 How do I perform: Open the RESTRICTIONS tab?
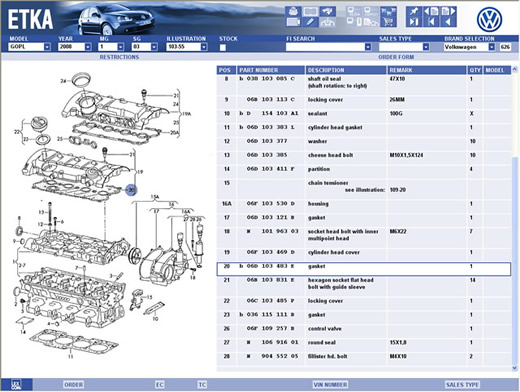(x=119, y=57)
